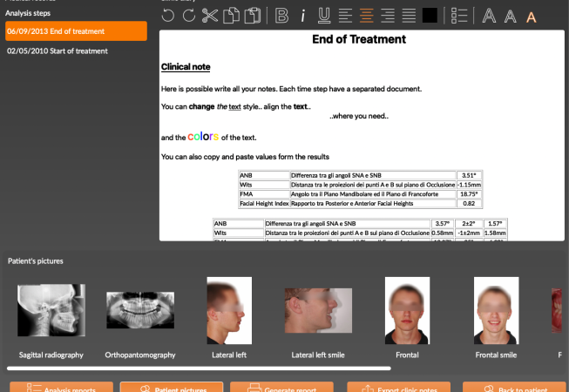Undo the last edit in the clinic diary
This screenshot has height=392, width=569.
click(168, 16)
